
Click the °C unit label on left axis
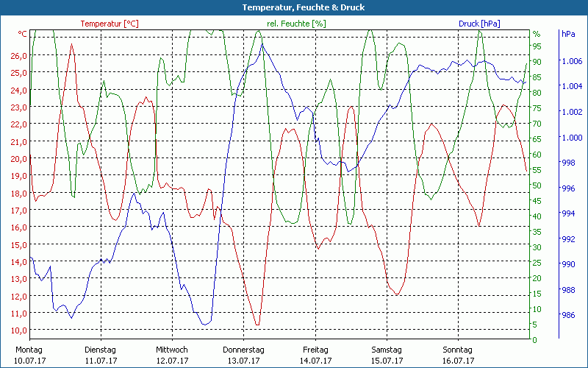[23, 34]
